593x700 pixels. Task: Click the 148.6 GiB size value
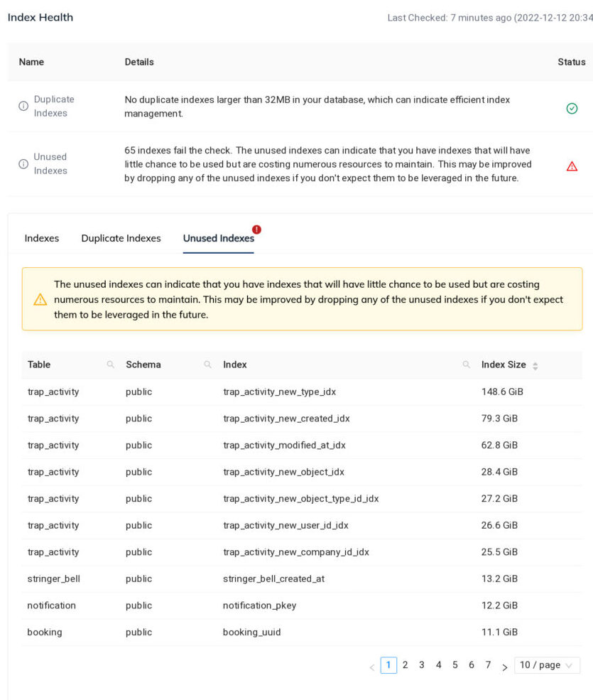point(502,392)
